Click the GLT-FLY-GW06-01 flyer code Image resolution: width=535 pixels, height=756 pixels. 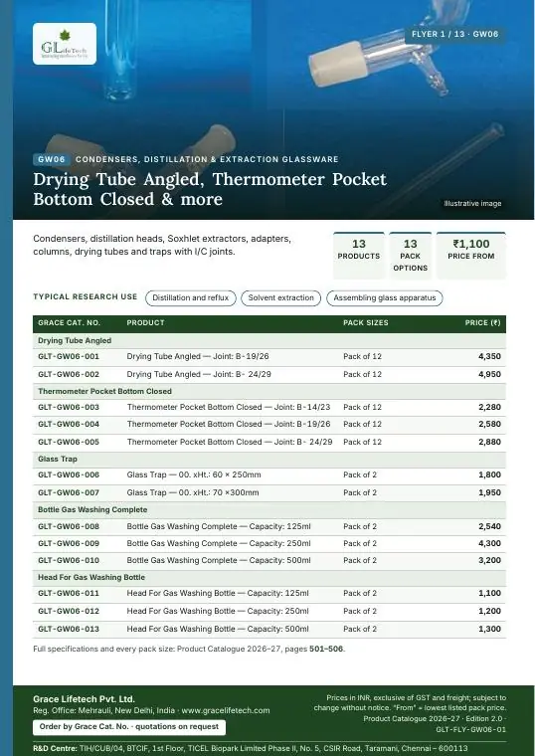click(x=471, y=730)
